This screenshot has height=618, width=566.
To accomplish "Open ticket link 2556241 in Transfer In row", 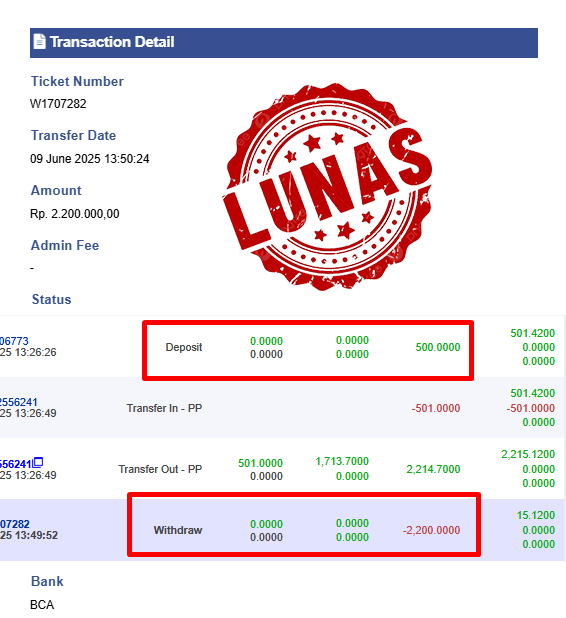I will (x=19, y=402).
